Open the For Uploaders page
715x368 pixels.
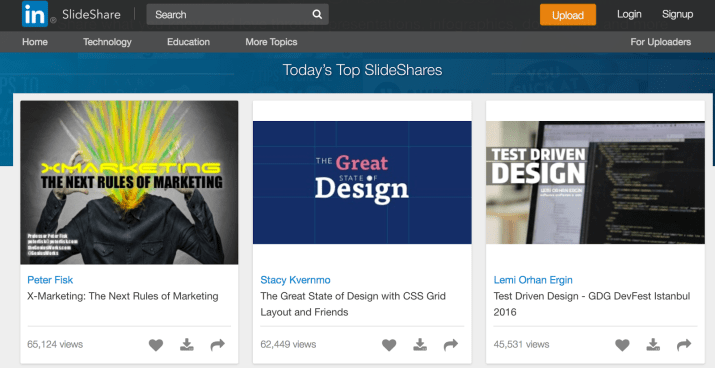pos(661,42)
